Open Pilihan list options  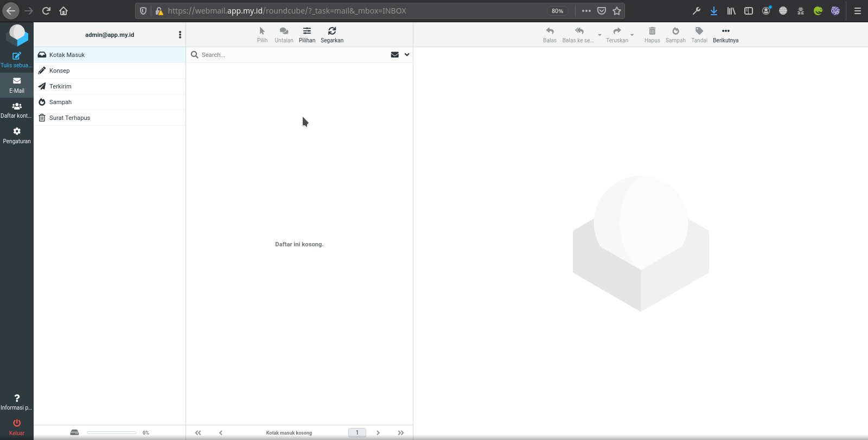(x=307, y=35)
